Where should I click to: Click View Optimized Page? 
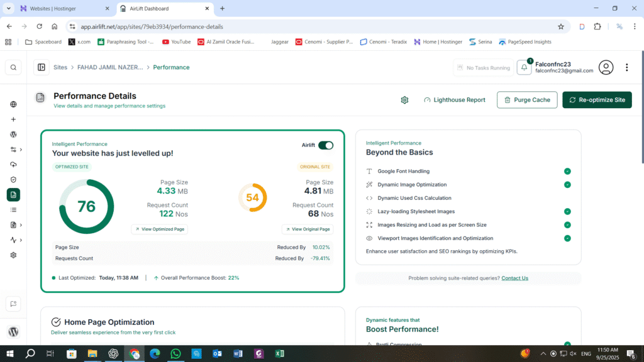point(160,229)
